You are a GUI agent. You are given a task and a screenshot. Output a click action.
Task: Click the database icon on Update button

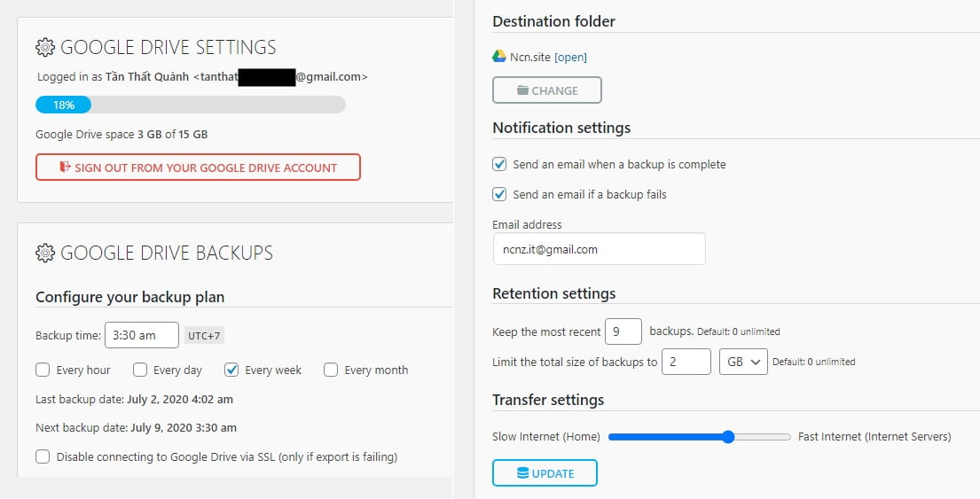tap(523, 473)
